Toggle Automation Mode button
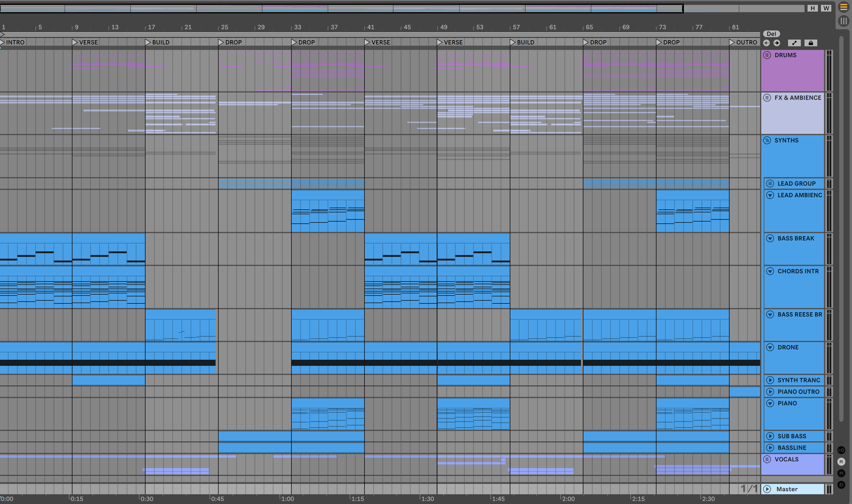 pyautogui.click(x=794, y=43)
